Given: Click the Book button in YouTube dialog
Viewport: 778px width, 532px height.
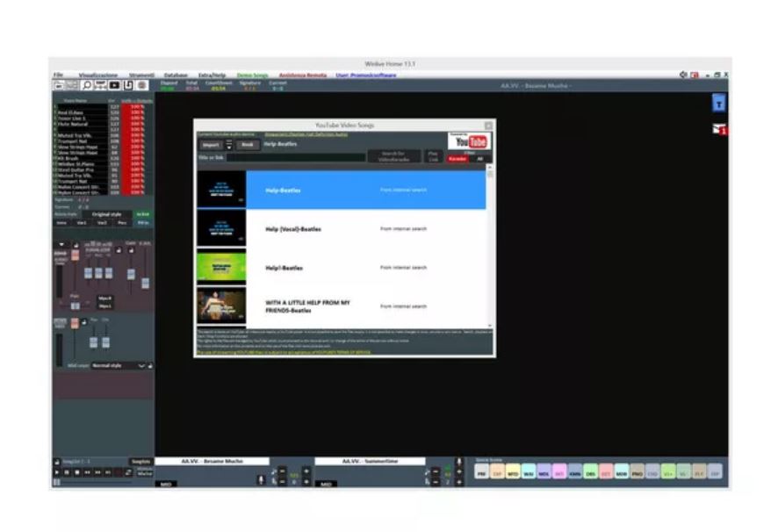Looking at the screenshot, I should (x=247, y=145).
